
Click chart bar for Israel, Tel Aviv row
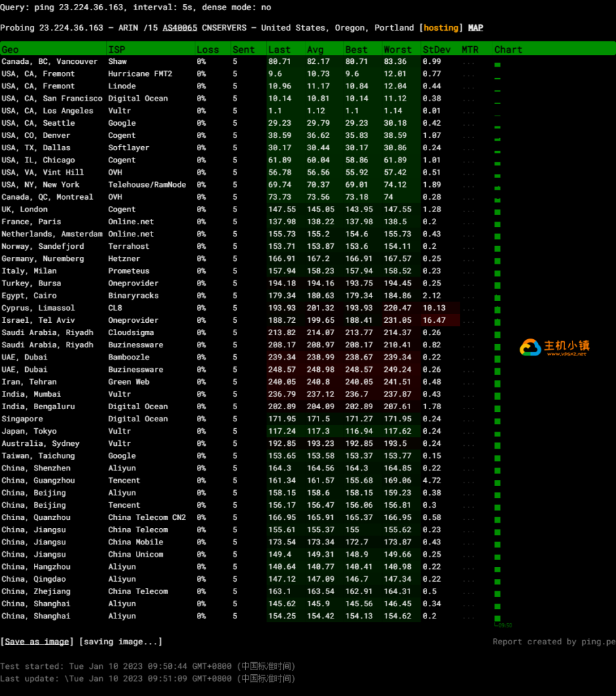pos(497,321)
